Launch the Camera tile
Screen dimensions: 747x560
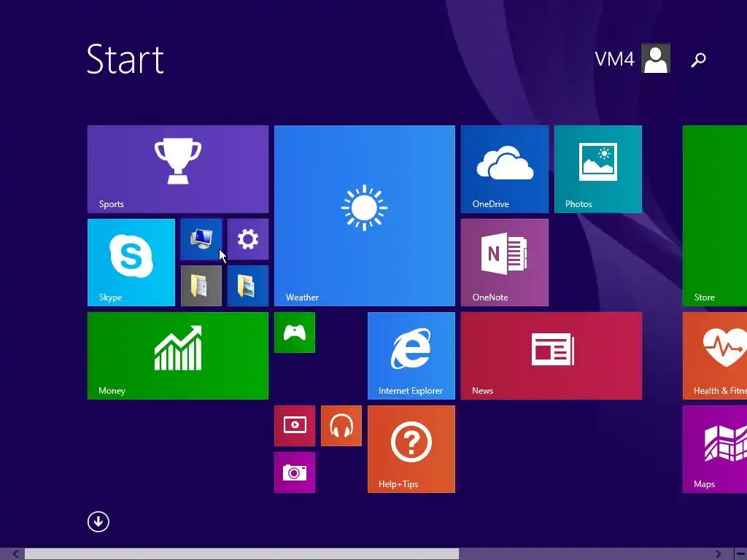295,472
